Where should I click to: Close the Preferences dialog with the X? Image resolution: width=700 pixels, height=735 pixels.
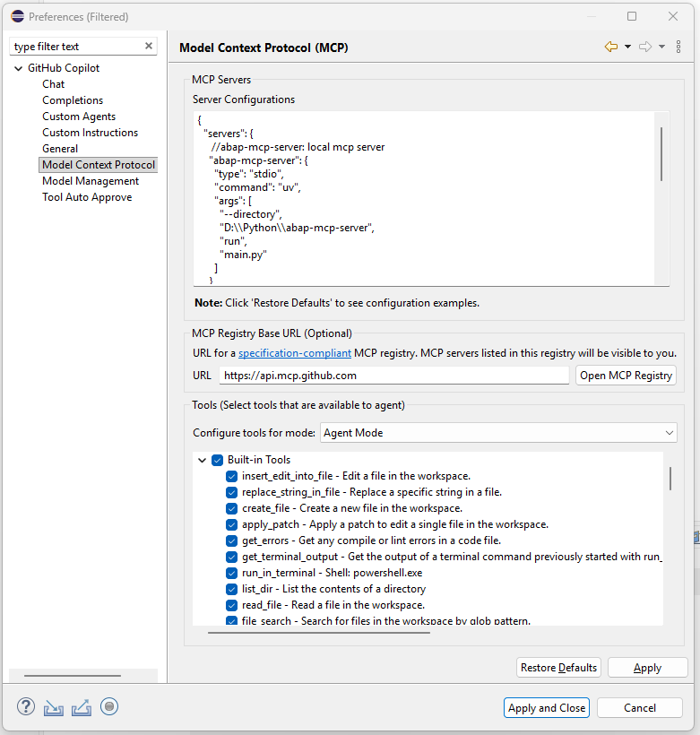tap(673, 16)
